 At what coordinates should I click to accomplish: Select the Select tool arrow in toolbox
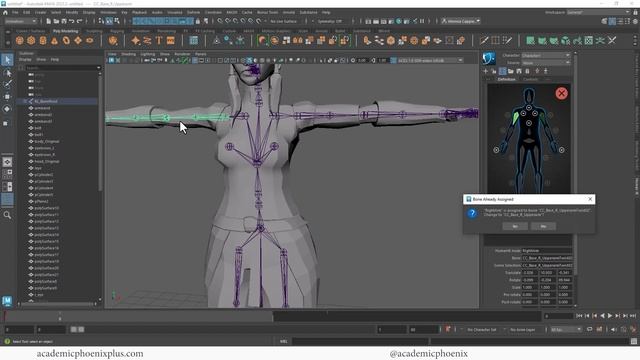pyautogui.click(x=7, y=60)
